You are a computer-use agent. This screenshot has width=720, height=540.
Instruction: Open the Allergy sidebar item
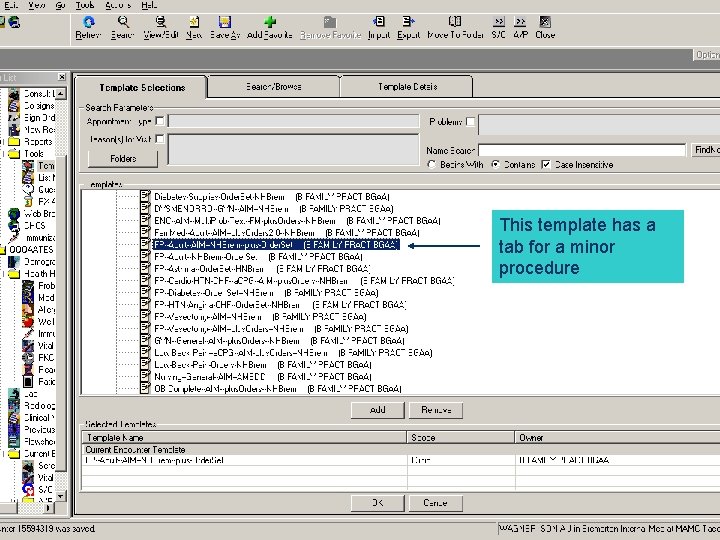(39, 309)
